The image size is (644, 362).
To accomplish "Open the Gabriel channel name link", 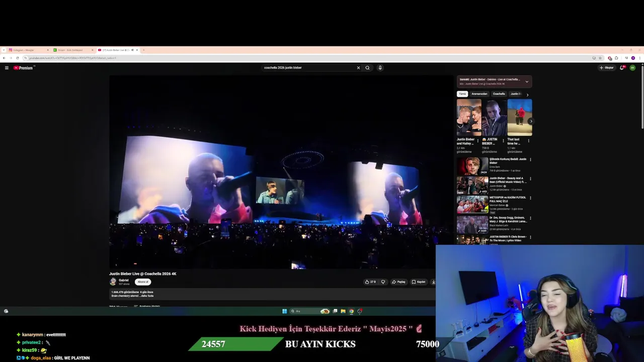I will click(123, 280).
